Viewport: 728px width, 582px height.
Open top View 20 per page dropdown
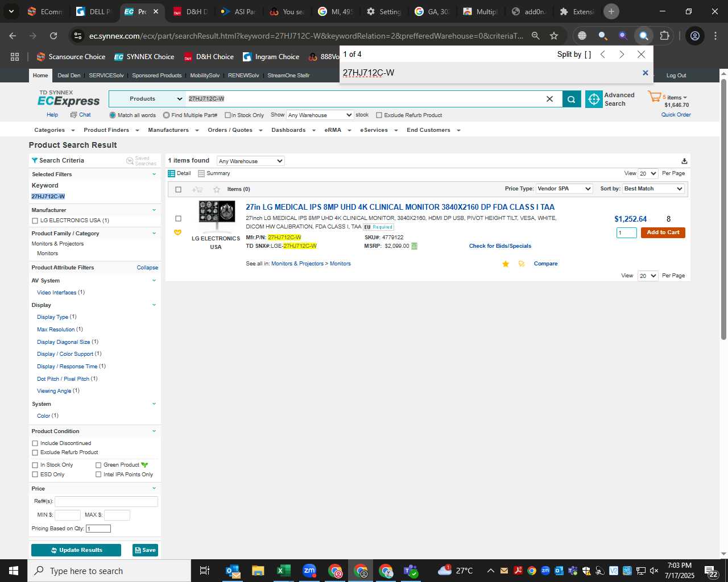point(648,173)
